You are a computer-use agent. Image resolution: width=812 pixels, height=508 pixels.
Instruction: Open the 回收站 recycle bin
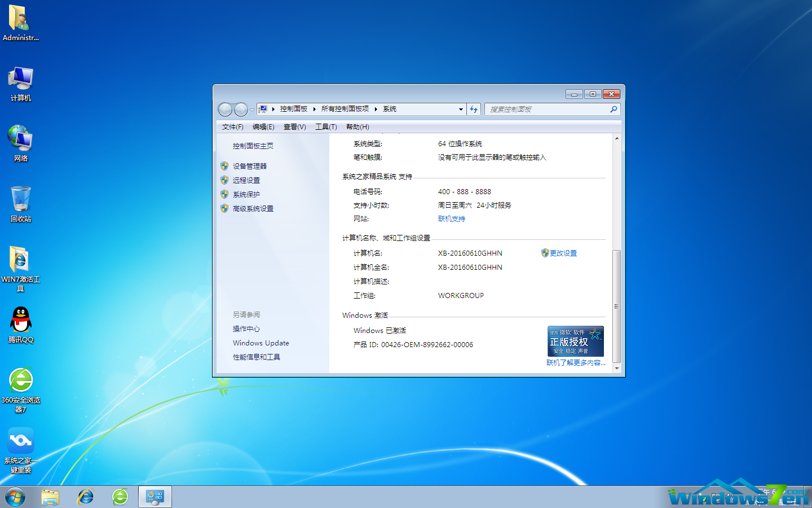[x=20, y=199]
